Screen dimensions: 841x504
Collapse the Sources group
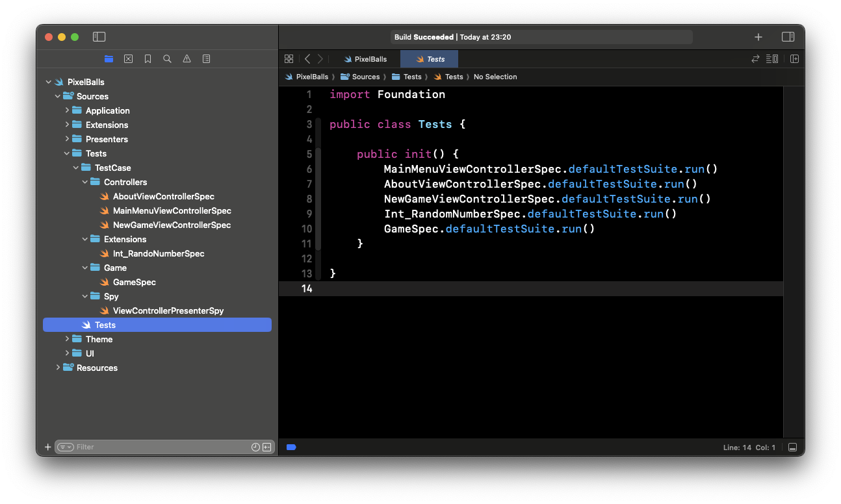(x=58, y=96)
